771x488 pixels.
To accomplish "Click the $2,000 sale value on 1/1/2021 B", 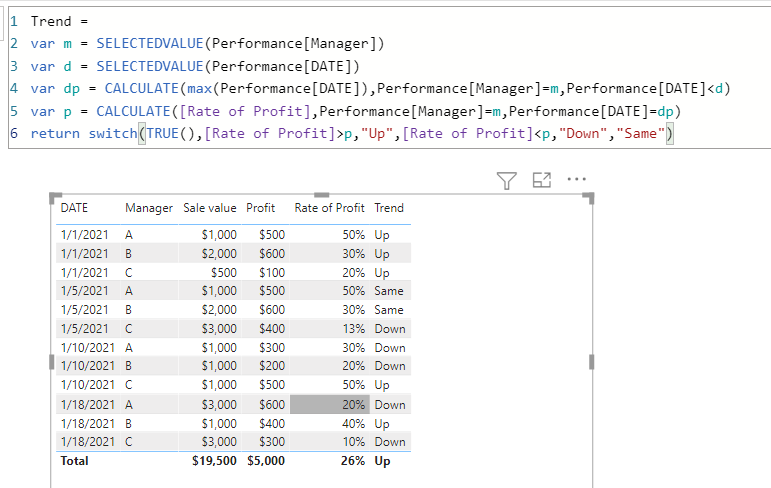I will [219, 254].
